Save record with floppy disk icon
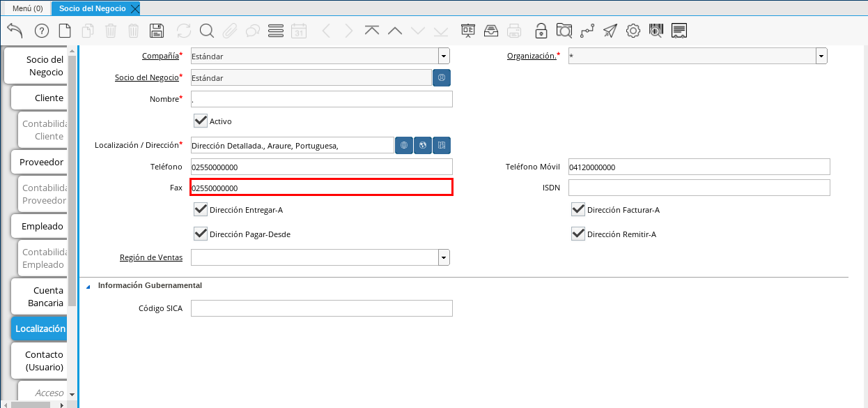The image size is (868, 408). (157, 31)
